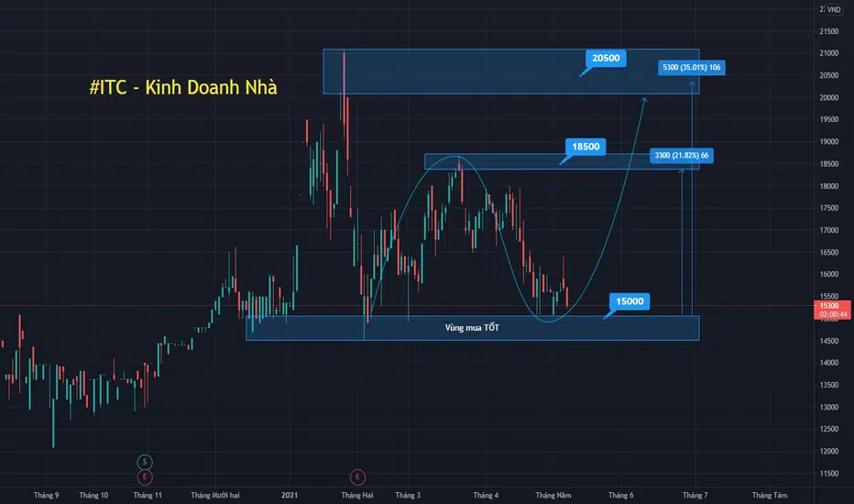Click the 5300 (35.01%) 106 measurement label

click(691, 68)
